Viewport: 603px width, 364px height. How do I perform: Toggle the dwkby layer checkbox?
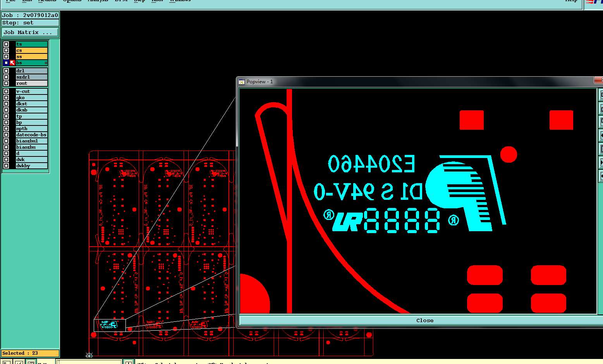(x=6, y=166)
